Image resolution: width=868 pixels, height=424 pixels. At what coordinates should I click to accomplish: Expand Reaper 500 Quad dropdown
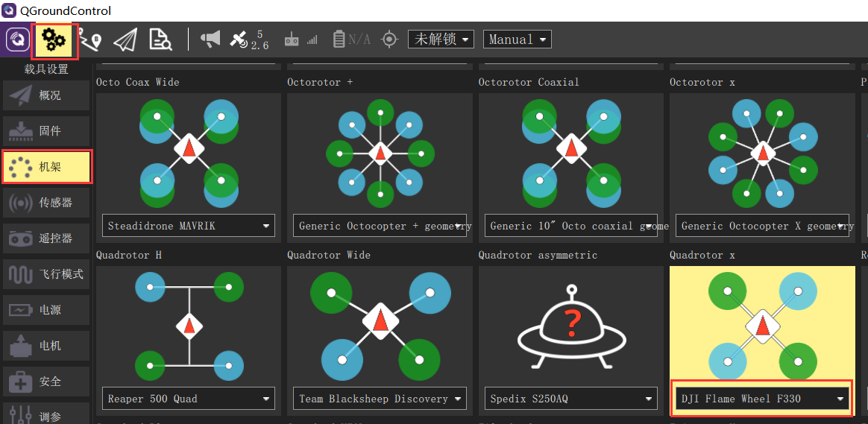click(189, 399)
